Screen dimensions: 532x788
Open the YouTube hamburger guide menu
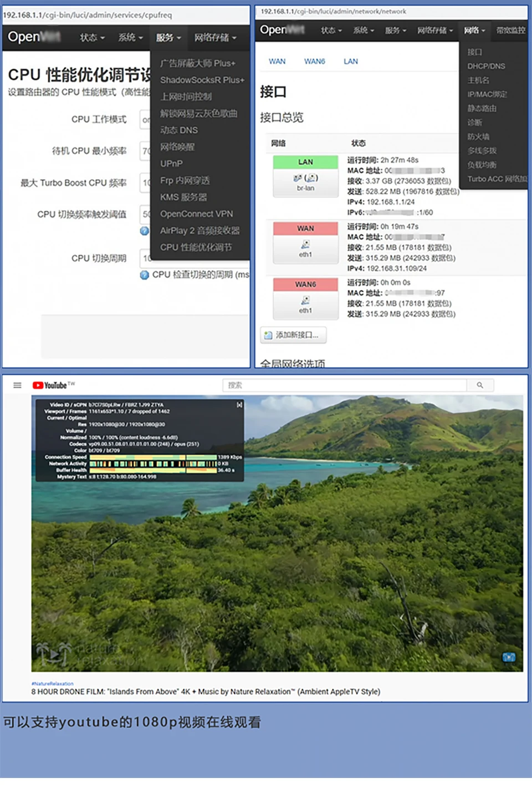coord(17,385)
